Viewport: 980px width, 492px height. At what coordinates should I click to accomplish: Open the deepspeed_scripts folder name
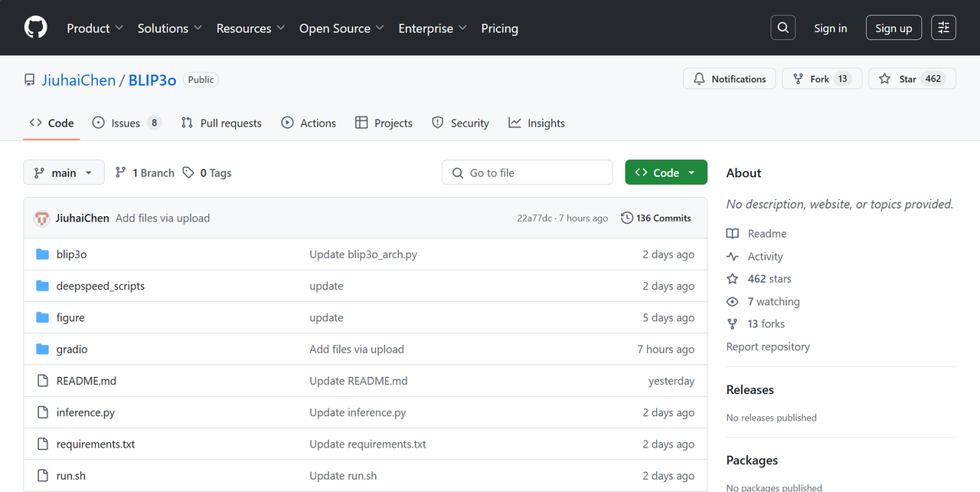tap(100, 286)
